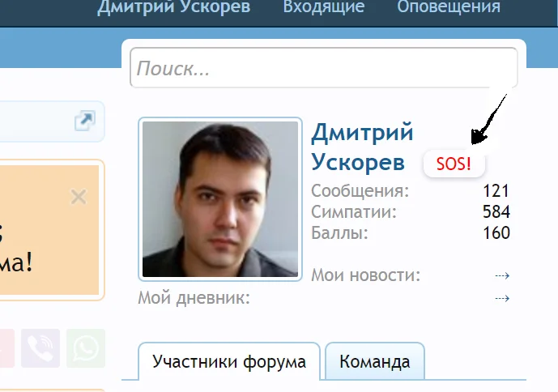
Task: Dismiss the orange notice with the X
Action: coord(79,197)
